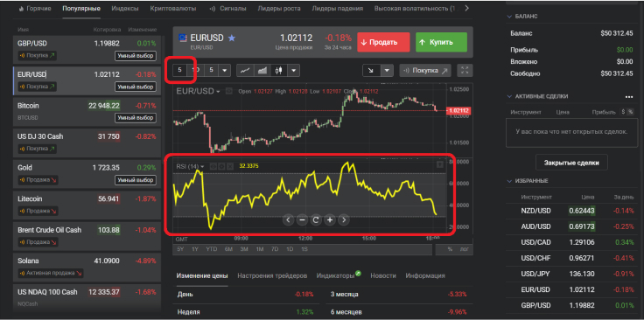Image resolution: width=644 pixels, height=320 pixels.
Task: Toggle visibility of EUR/USD series
Action: [x=228, y=91]
